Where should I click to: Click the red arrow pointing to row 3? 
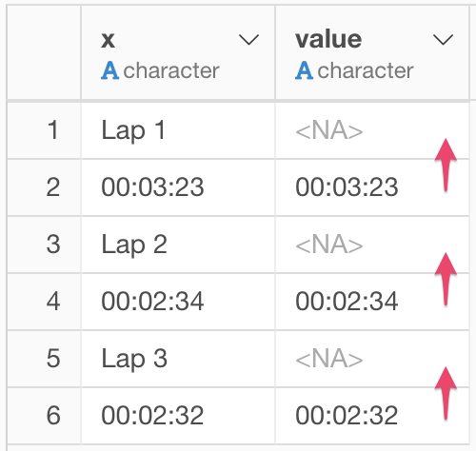pos(446,279)
